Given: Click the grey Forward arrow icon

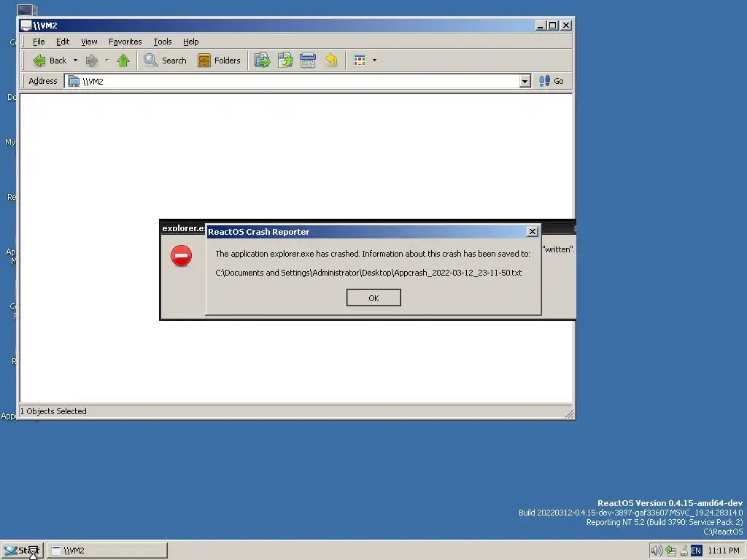Looking at the screenshot, I should 92,61.
